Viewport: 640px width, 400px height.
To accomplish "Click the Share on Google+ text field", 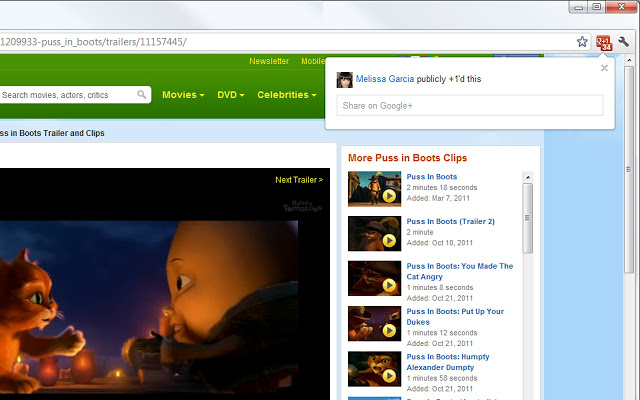I will pyautogui.click(x=469, y=105).
